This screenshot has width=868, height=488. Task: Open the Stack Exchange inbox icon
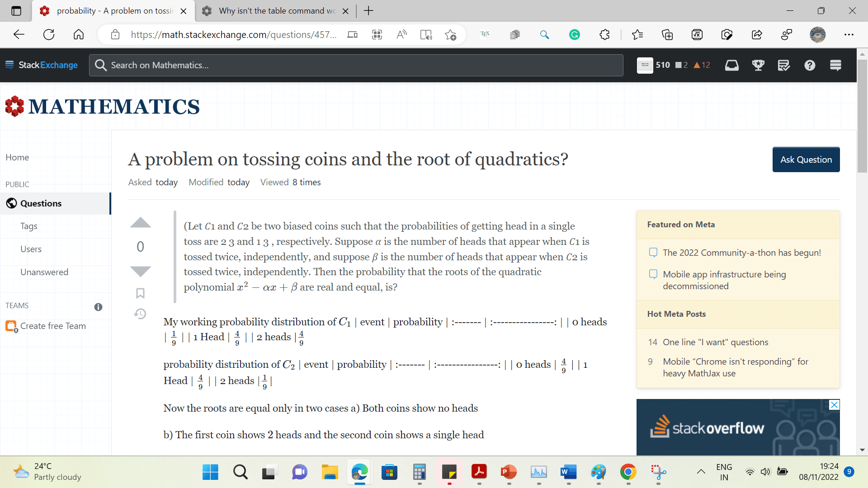click(x=731, y=66)
